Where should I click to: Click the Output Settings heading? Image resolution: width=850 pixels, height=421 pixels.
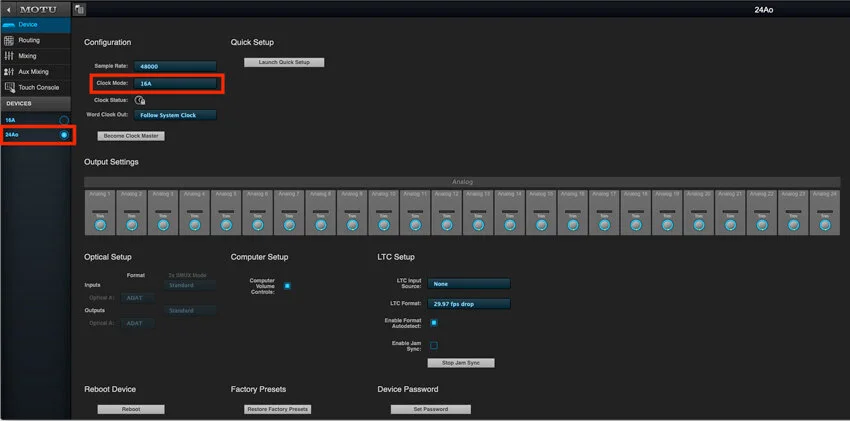tap(111, 162)
